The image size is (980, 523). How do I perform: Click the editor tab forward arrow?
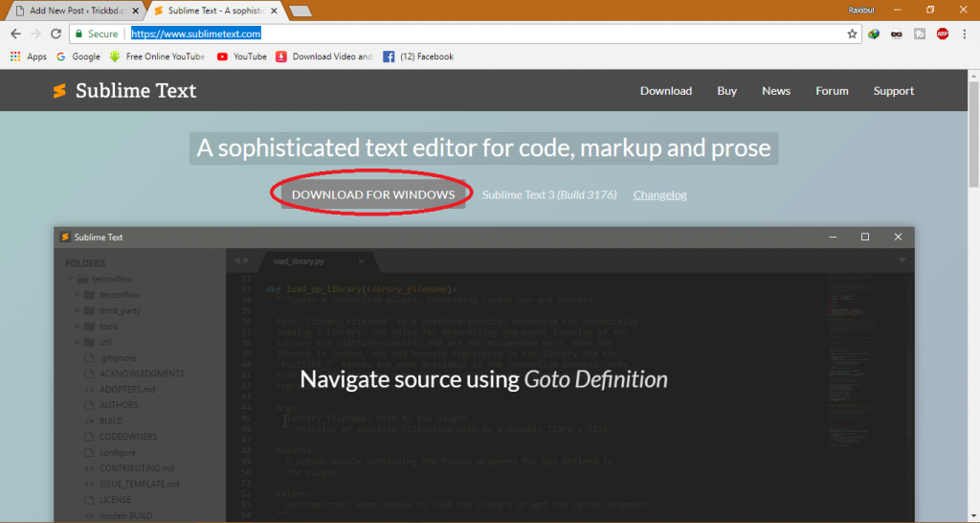(247, 261)
